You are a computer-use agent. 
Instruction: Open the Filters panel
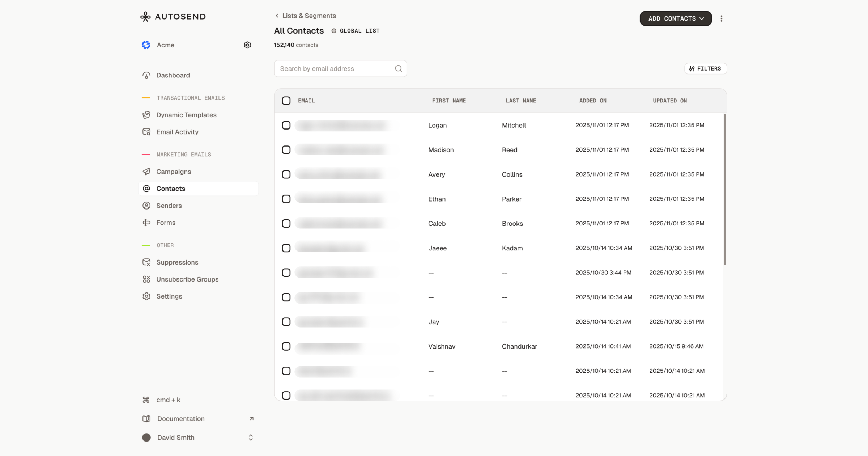click(x=705, y=68)
